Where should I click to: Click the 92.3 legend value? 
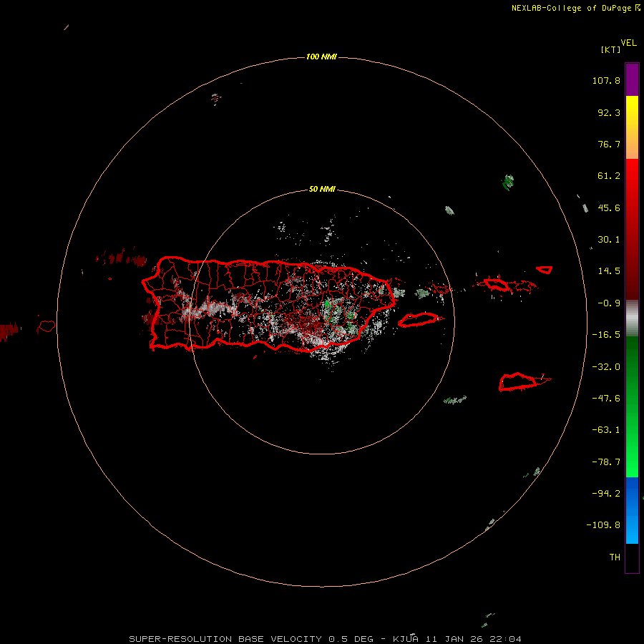point(609,112)
